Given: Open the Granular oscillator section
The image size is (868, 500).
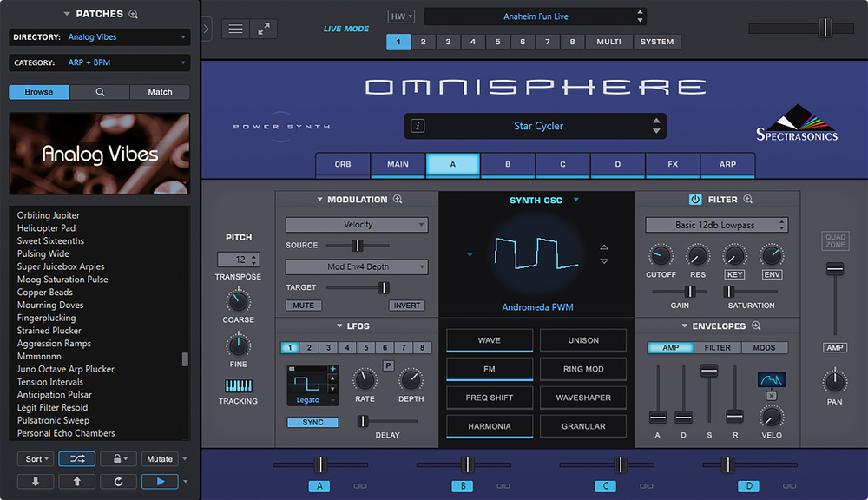Looking at the screenshot, I should tap(582, 426).
